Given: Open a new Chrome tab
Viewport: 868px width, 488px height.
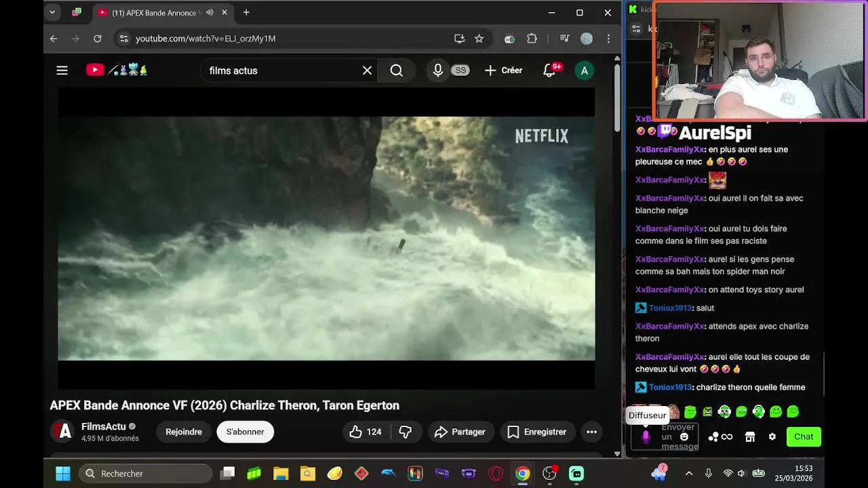Looking at the screenshot, I should pyautogui.click(x=246, y=12).
